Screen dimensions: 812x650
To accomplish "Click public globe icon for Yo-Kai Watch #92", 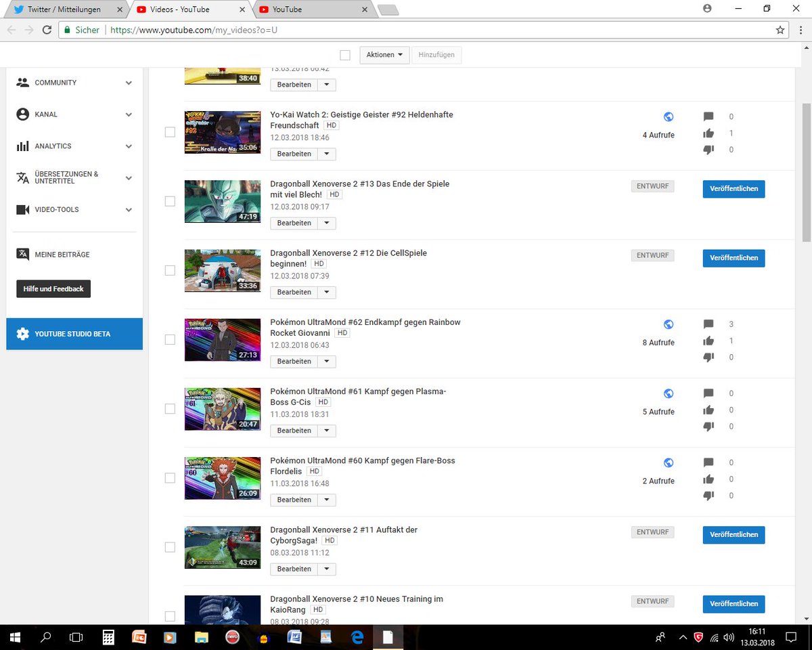I will (669, 116).
